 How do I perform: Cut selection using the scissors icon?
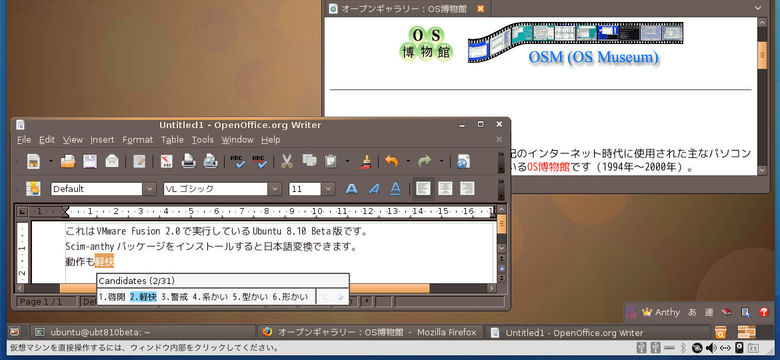click(x=287, y=161)
